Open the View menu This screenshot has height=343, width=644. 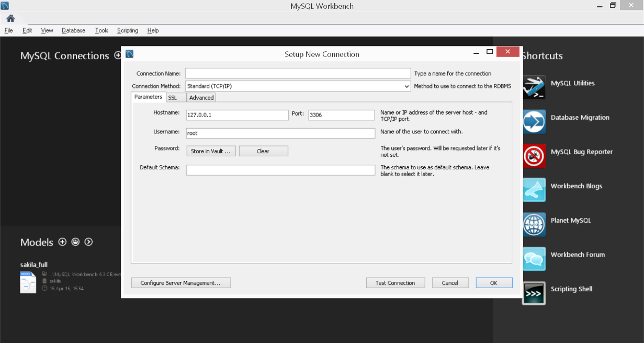tap(47, 30)
